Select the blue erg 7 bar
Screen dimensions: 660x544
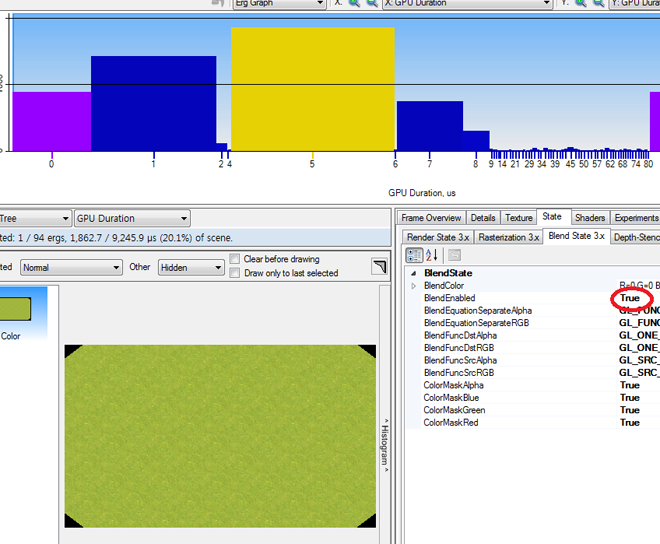tap(430, 126)
